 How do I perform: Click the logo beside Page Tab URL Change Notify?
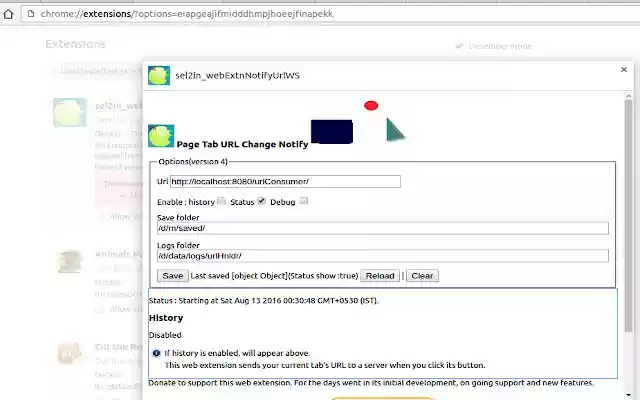161,136
